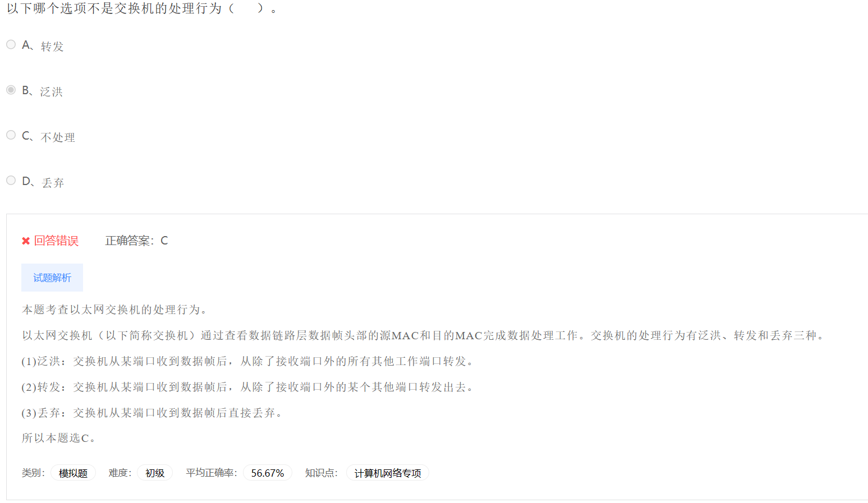Click the explanation line starting with (2)转发

248,387
